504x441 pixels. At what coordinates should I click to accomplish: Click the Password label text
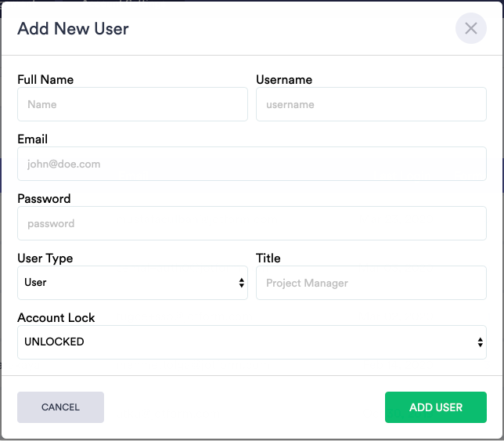[x=44, y=198]
